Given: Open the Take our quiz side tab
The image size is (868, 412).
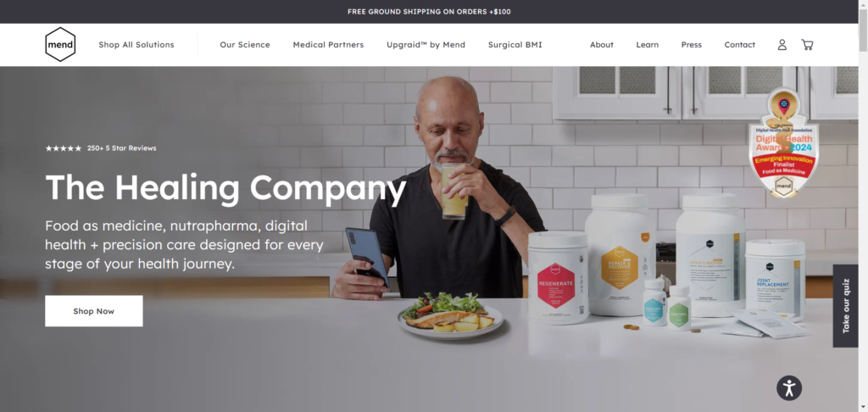Looking at the screenshot, I should (x=845, y=306).
